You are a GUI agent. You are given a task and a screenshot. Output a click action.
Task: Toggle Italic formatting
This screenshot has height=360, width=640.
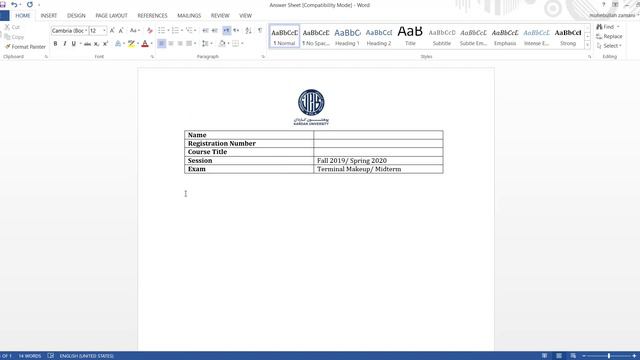[x=64, y=44]
